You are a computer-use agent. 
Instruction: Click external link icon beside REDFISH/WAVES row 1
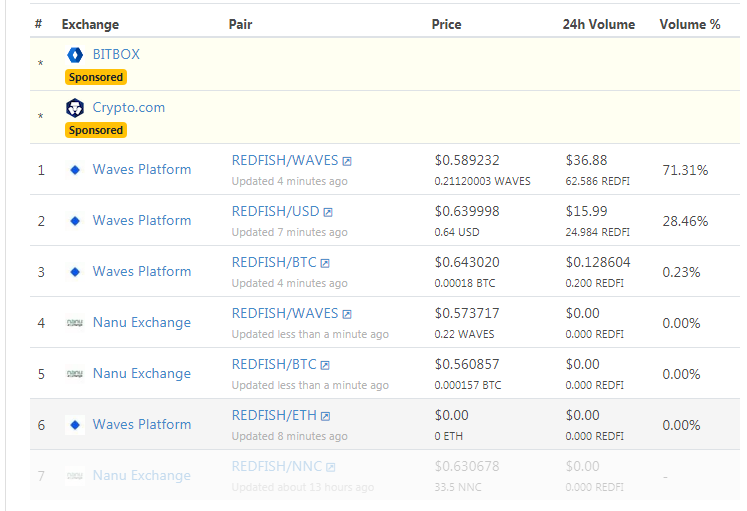tap(347, 161)
